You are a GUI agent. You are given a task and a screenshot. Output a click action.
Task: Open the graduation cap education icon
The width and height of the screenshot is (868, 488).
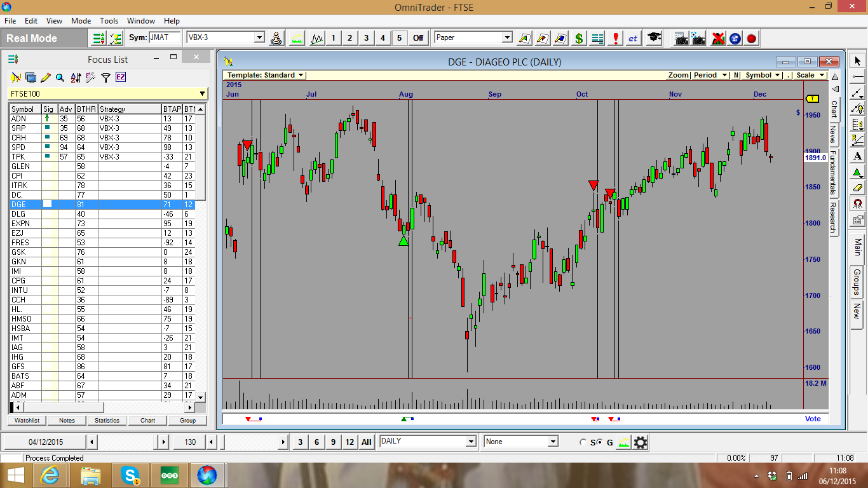(654, 38)
